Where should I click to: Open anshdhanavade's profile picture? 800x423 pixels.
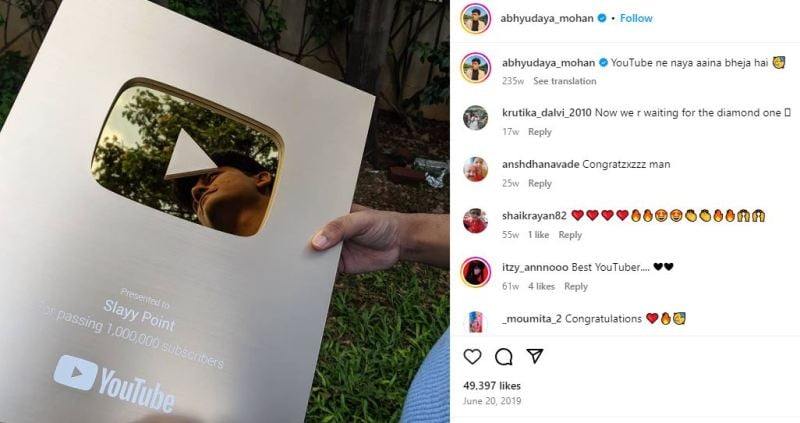476,169
